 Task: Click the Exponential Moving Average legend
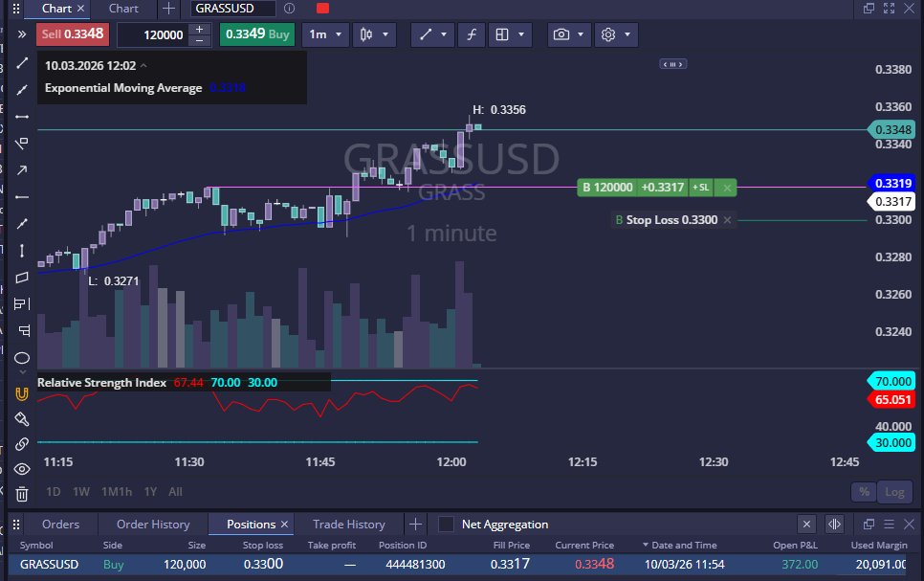tap(123, 88)
